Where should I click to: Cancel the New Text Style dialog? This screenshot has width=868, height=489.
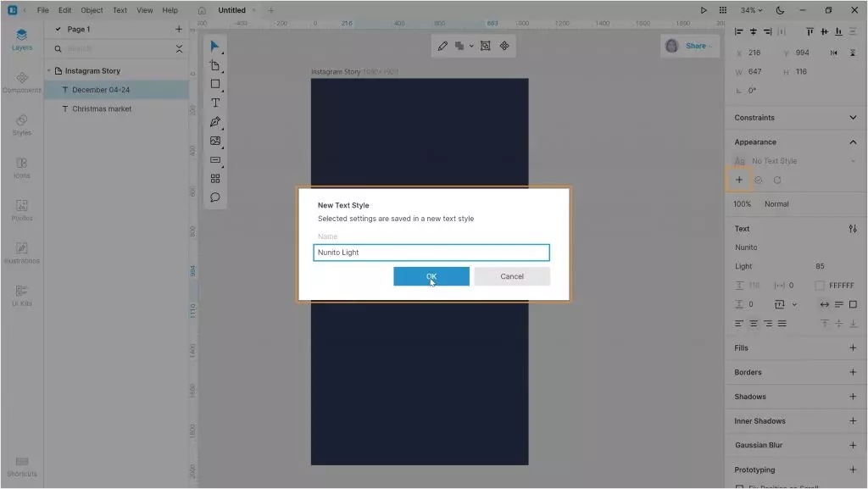tap(512, 276)
